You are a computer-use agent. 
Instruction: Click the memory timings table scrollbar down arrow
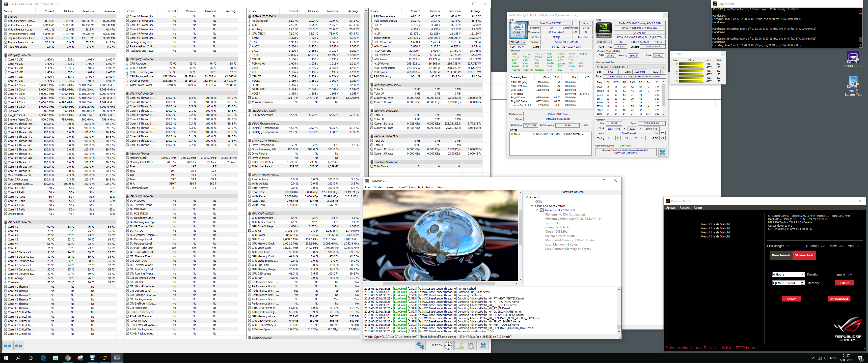click(x=663, y=114)
